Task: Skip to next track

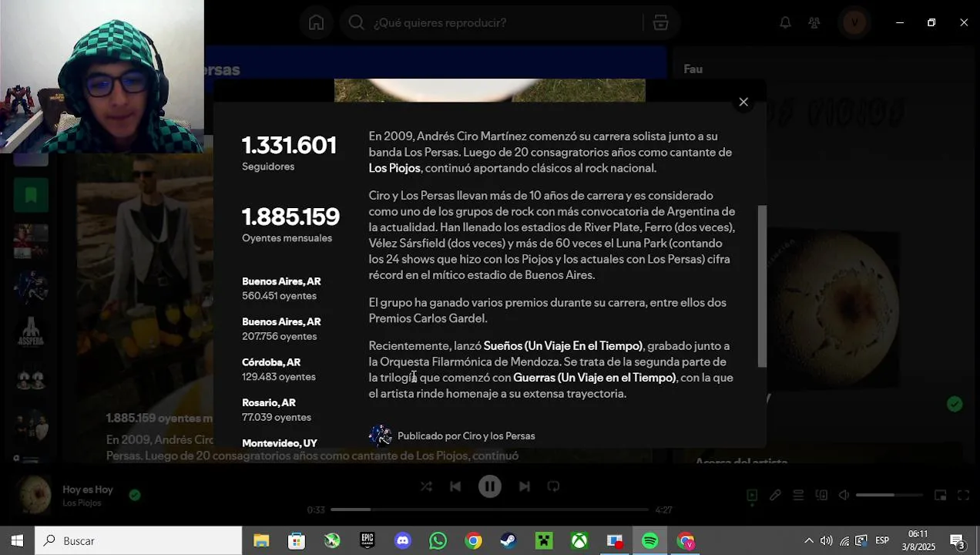Action: 525,486
